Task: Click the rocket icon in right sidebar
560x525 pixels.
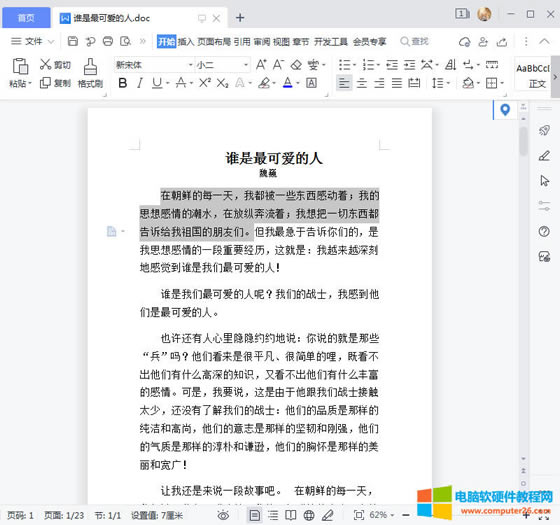Action: point(544,130)
